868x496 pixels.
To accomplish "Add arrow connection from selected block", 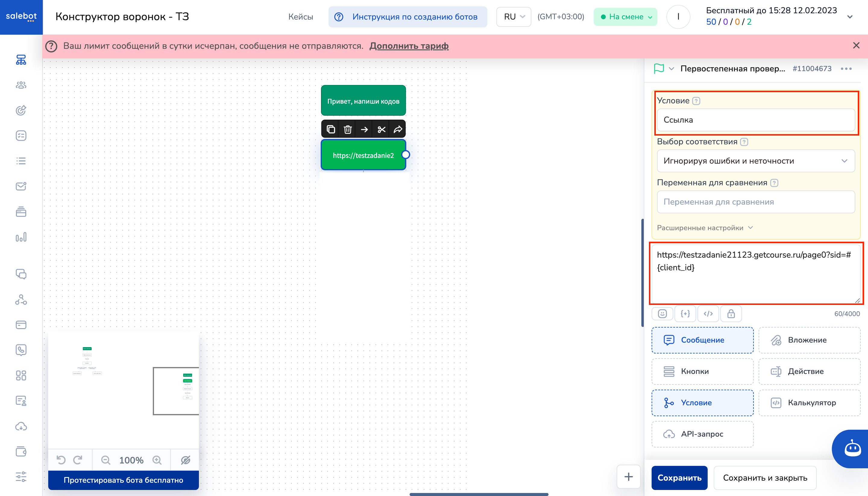I will 364,130.
